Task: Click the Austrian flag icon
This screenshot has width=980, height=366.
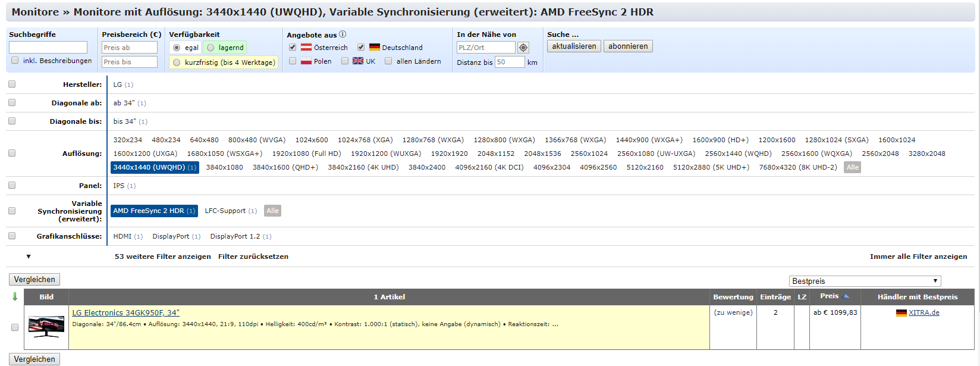Action: pos(306,48)
